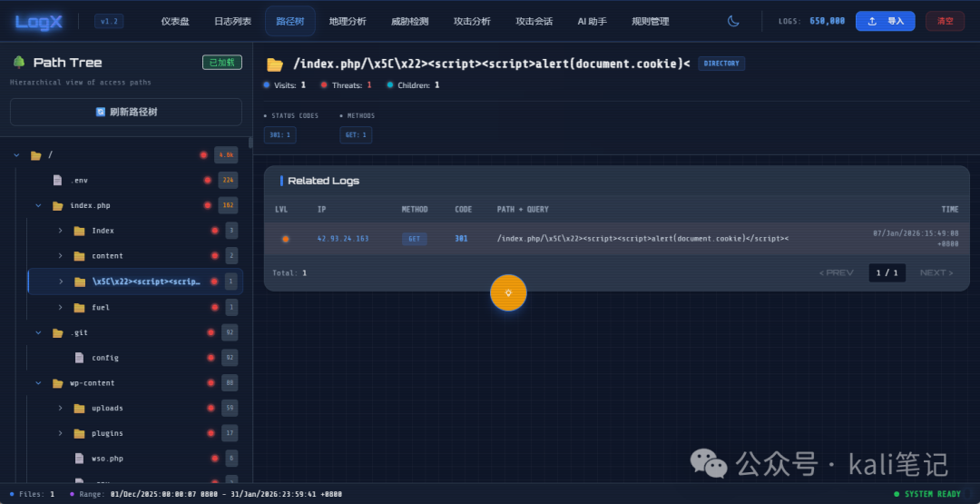Click the LogX logo
The height and width of the screenshot is (504, 980).
[x=40, y=21]
